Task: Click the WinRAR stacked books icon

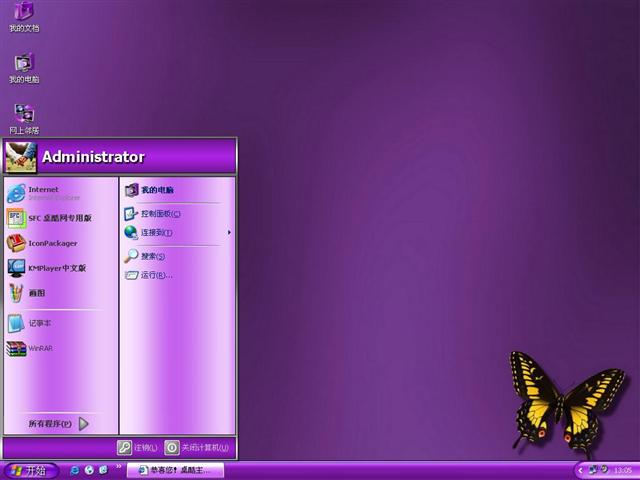Action: click(x=16, y=349)
